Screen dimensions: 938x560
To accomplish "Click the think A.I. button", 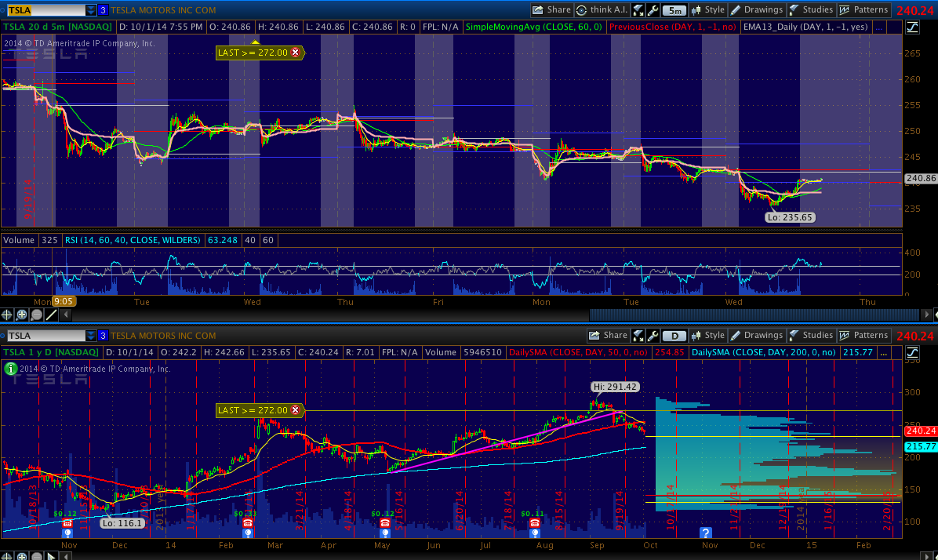I will tap(602, 10).
